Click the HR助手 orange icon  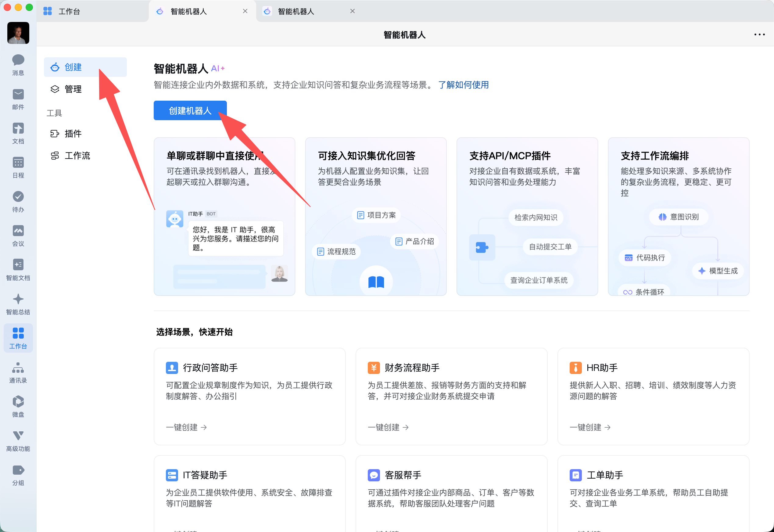pyautogui.click(x=575, y=368)
